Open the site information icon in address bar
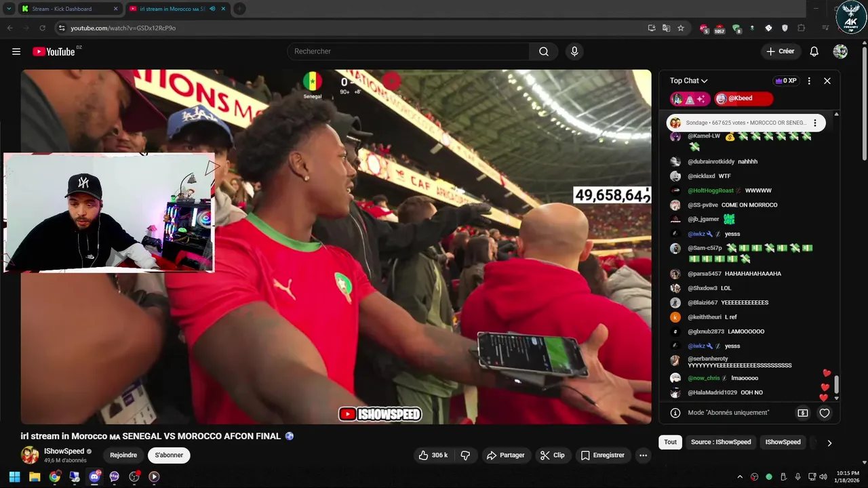The width and height of the screenshot is (868, 488). [x=62, y=28]
